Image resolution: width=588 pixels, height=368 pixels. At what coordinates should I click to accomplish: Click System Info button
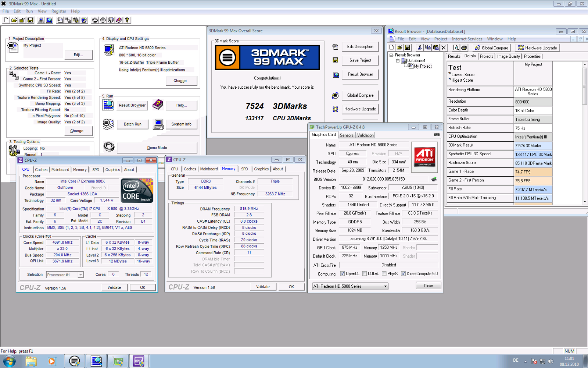coord(181,124)
